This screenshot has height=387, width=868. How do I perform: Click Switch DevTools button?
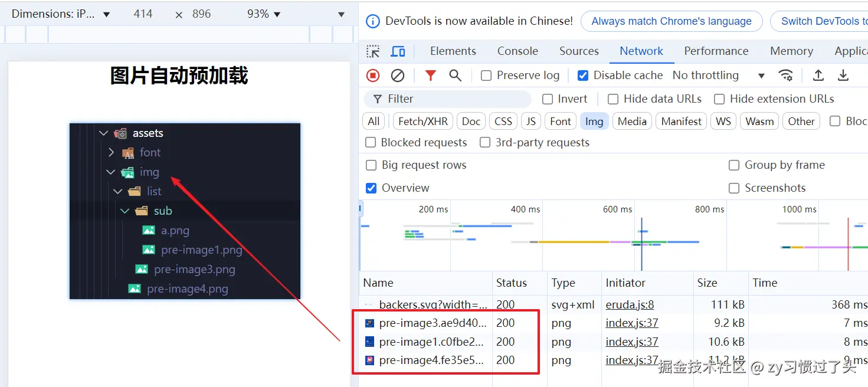click(x=820, y=21)
